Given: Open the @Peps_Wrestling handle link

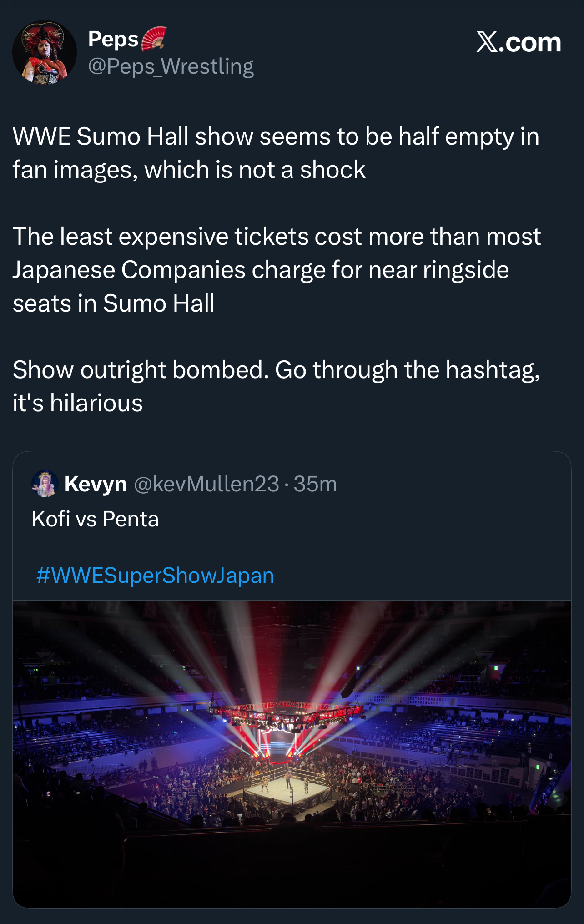Looking at the screenshot, I should coord(171,66).
